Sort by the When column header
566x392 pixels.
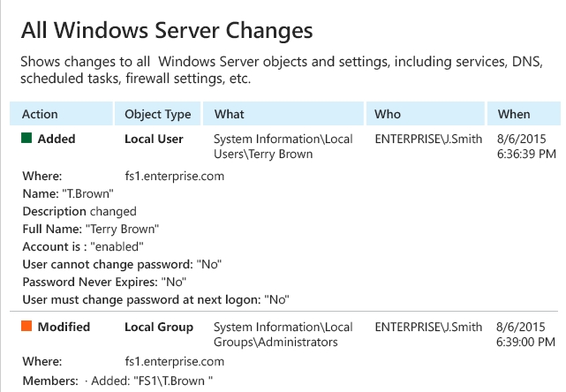(524, 114)
